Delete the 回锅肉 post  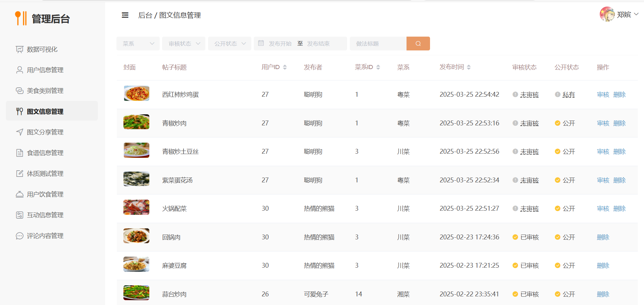[603, 237]
